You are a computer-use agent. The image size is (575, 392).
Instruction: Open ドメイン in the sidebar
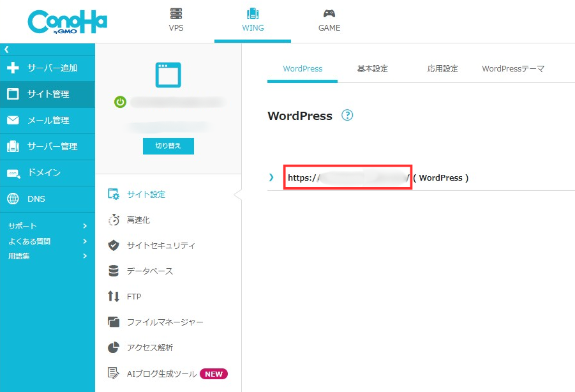[x=44, y=172]
